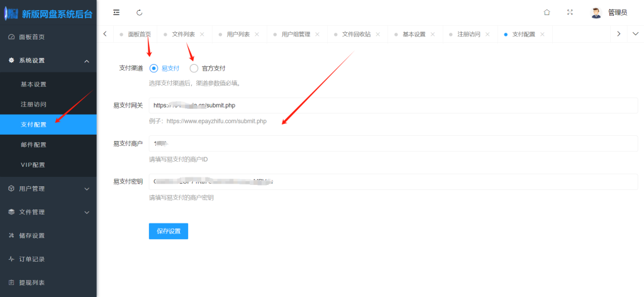This screenshot has width=644, height=297.
Task: Open 邮件配置 in sidebar
Action: [48, 145]
